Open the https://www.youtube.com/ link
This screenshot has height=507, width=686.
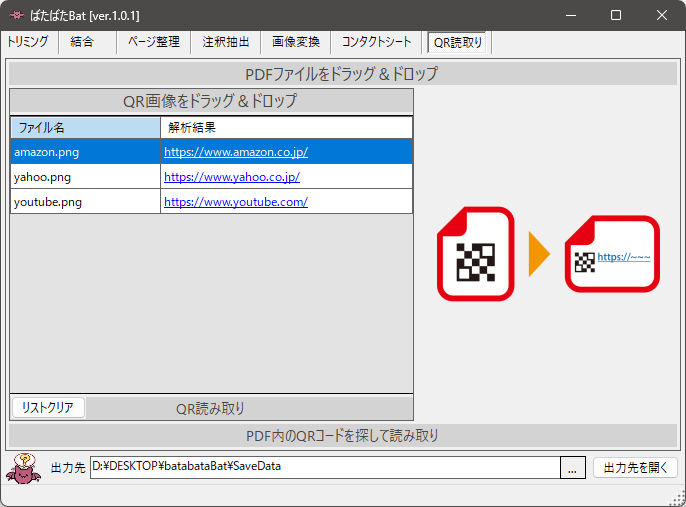tap(236, 202)
